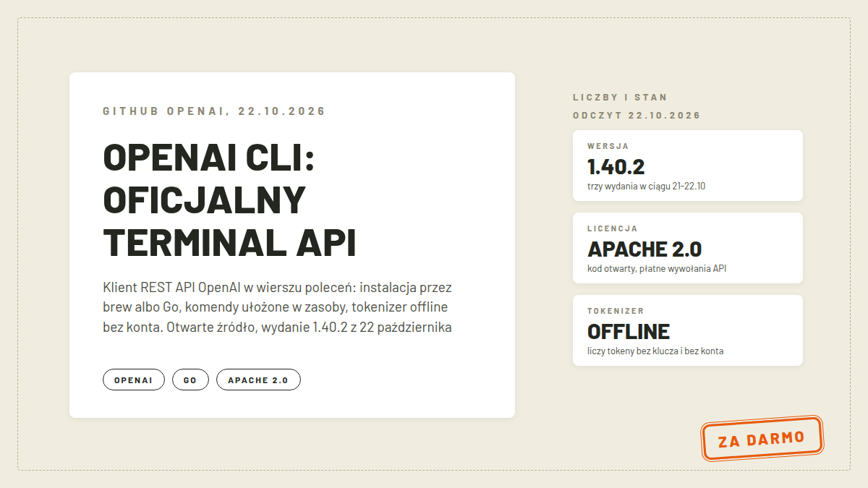Click the OPENAI tag pill
This screenshot has height=488, width=868.
[134, 380]
